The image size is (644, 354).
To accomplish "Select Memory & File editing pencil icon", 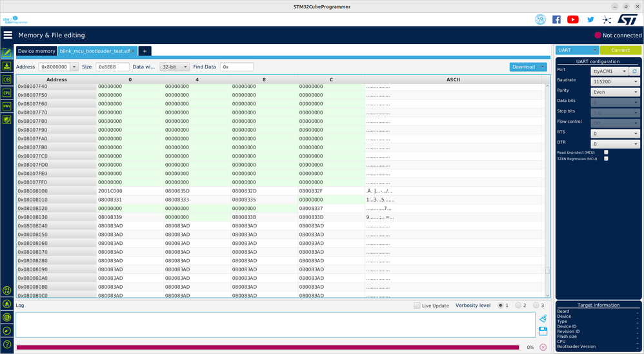I will point(6,52).
